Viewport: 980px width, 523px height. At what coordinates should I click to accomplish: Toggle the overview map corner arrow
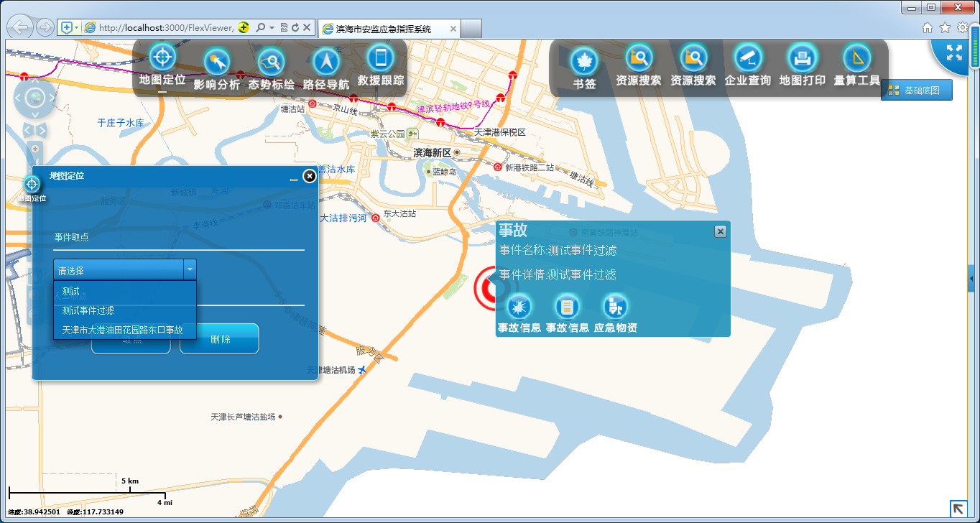[x=958, y=508]
